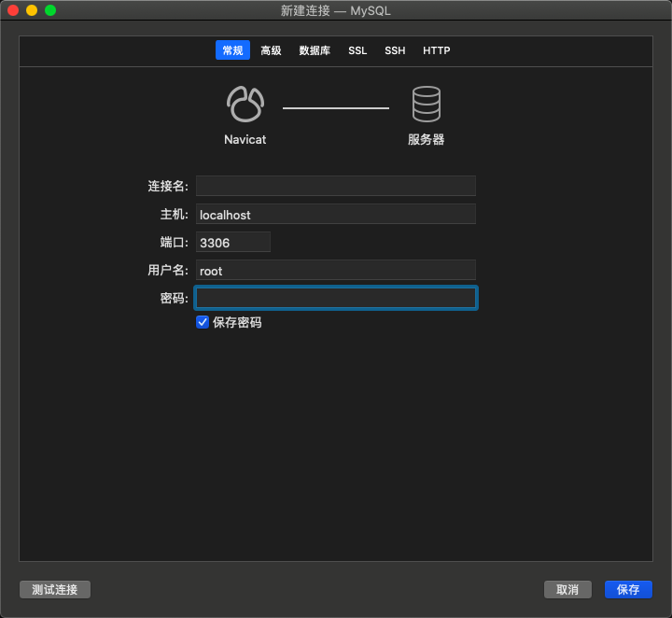
Task: Focus the 密码 password field
Action: tap(336, 298)
